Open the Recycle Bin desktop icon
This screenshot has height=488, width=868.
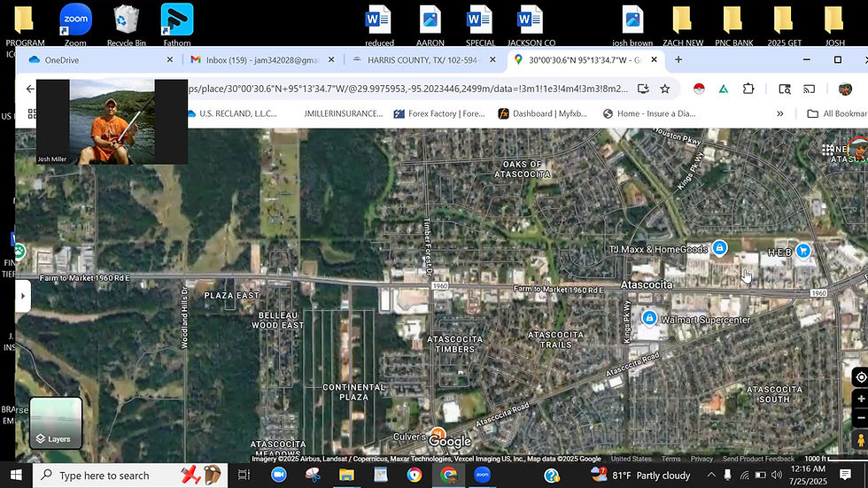pyautogui.click(x=126, y=25)
